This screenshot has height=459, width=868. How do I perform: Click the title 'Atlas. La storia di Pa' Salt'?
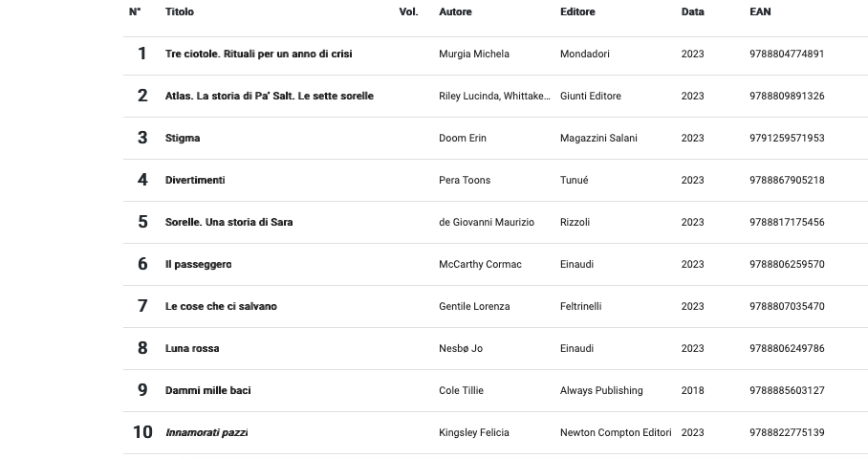click(x=269, y=97)
